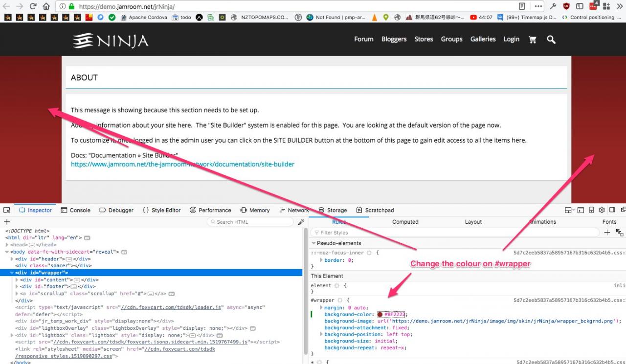The image size is (626, 364).
Task: Click the add new rule plus icon
Action: pyautogui.click(x=607, y=233)
